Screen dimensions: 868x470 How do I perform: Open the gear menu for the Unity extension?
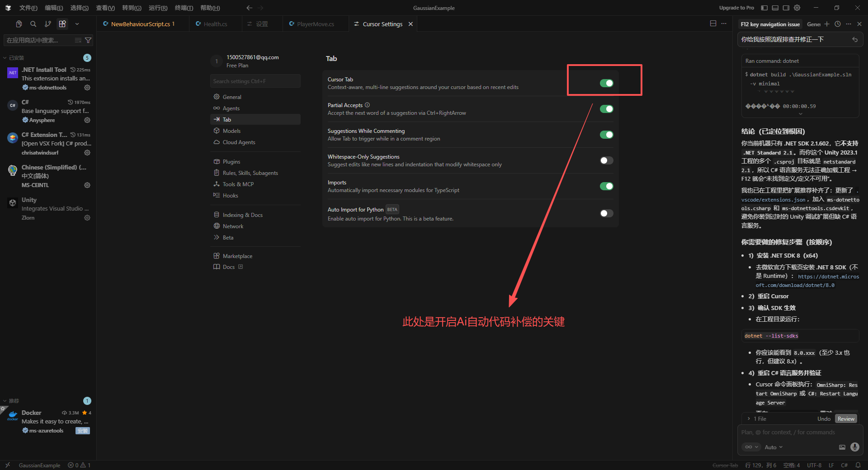[x=87, y=218]
